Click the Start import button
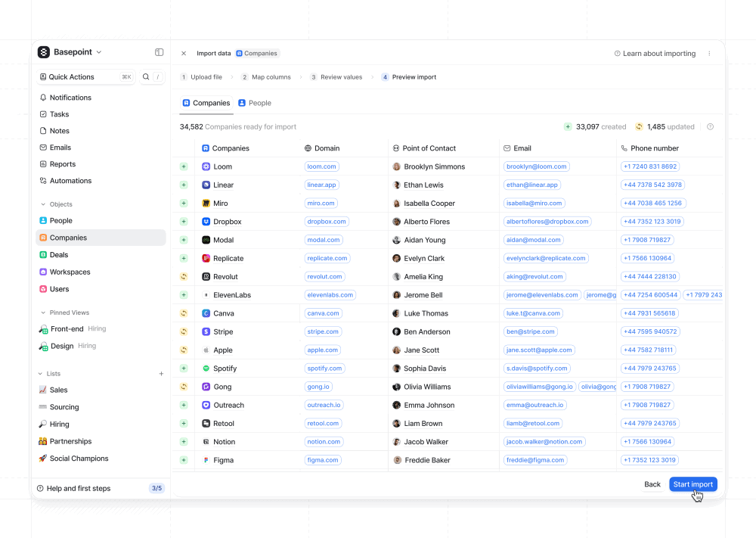756x538 pixels. [692, 484]
